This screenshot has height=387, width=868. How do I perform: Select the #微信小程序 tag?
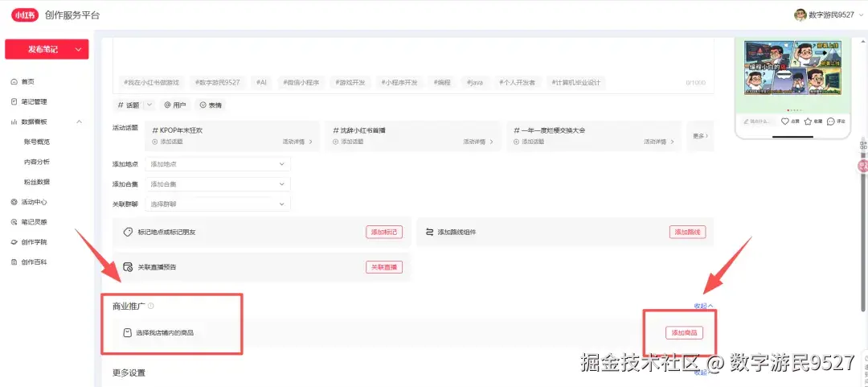tap(301, 83)
